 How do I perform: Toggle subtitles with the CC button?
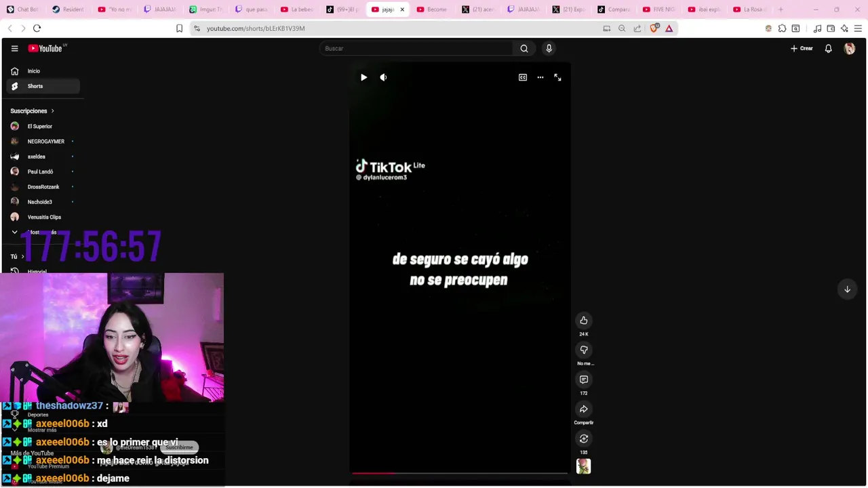pyautogui.click(x=523, y=77)
